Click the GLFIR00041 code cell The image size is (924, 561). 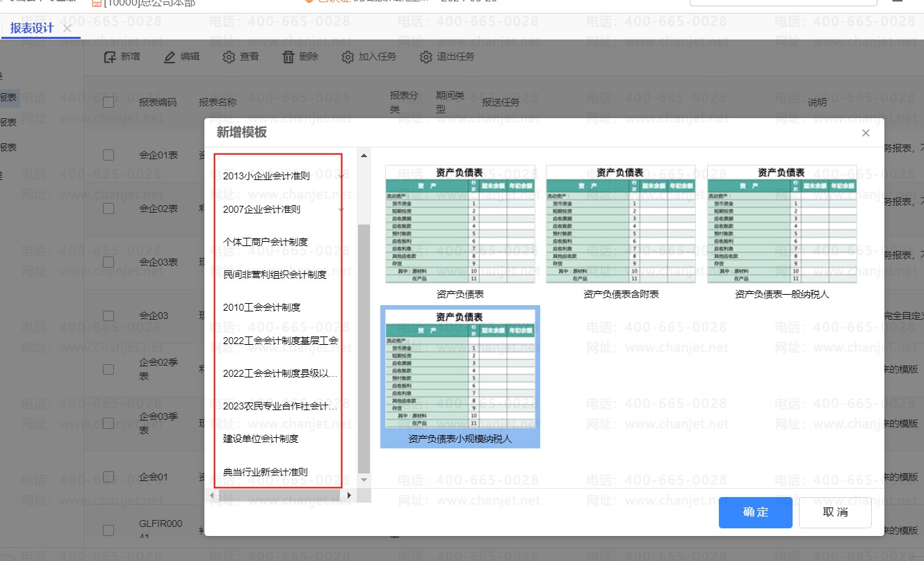(161, 530)
